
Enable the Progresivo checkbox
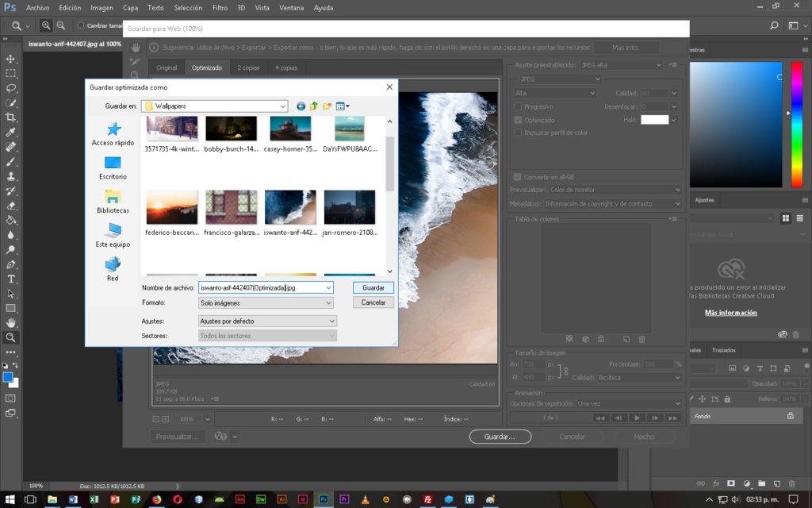click(x=519, y=106)
